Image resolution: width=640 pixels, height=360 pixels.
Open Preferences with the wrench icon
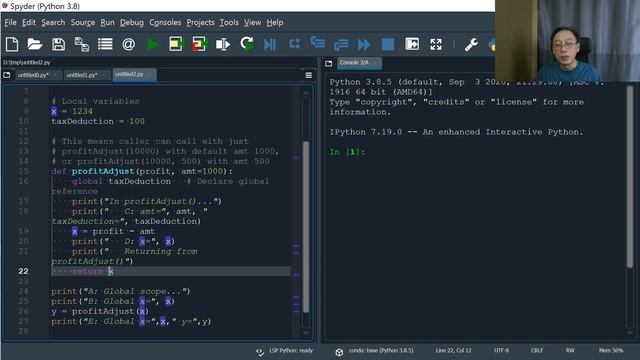[471, 44]
